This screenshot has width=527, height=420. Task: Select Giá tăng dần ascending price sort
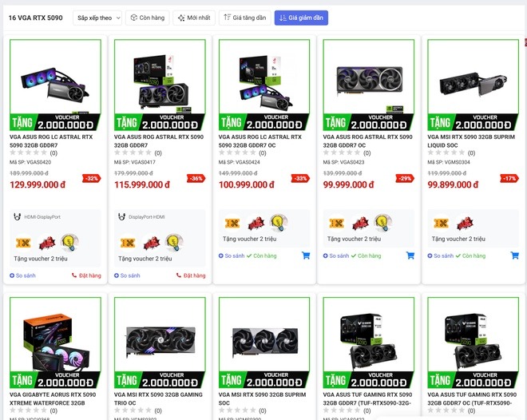click(x=245, y=18)
